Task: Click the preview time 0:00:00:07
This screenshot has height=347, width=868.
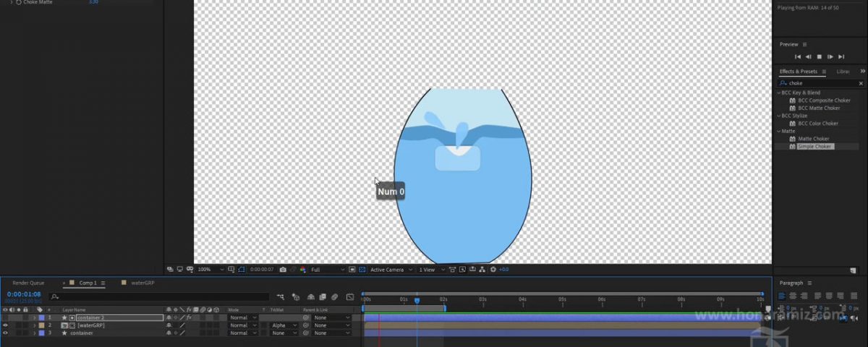Action: point(262,269)
